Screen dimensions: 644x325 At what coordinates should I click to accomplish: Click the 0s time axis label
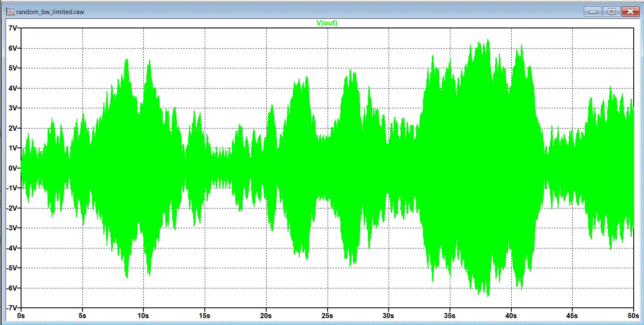pos(21,315)
